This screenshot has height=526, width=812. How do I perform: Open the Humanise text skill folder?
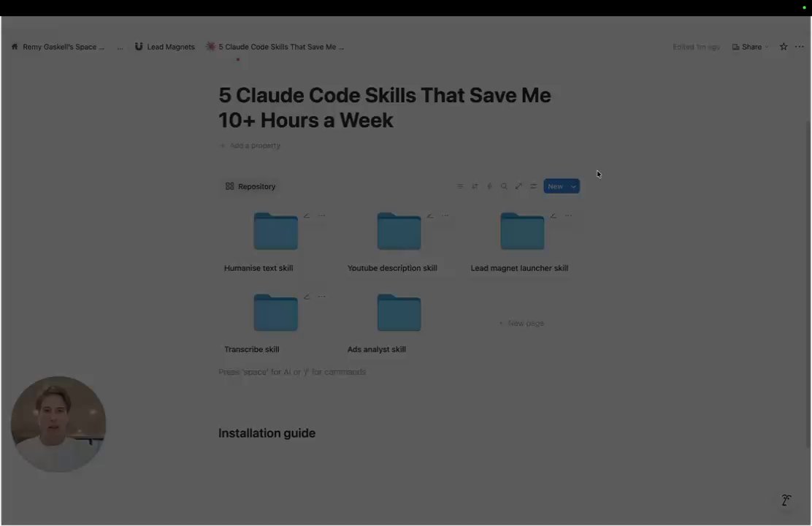(275, 231)
